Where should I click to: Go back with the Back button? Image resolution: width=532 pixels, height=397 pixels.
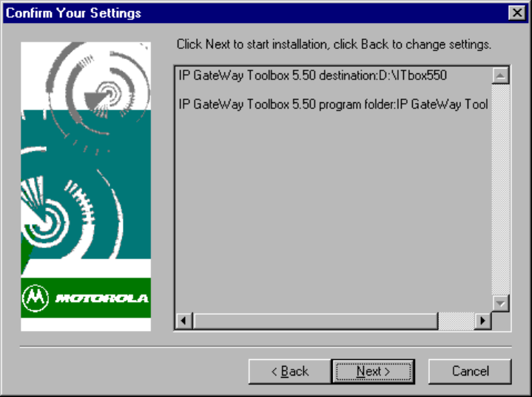coord(290,371)
